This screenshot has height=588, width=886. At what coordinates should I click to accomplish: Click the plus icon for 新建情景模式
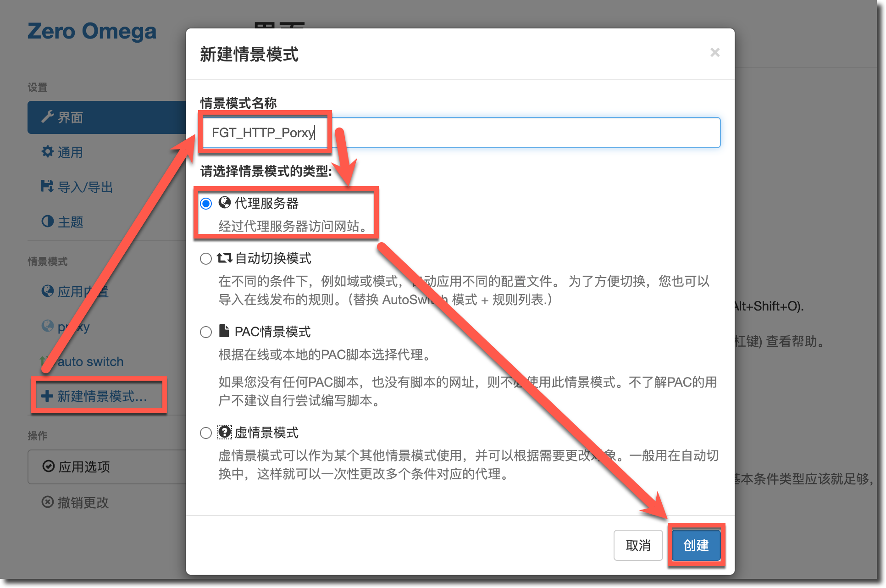click(47, 396)
